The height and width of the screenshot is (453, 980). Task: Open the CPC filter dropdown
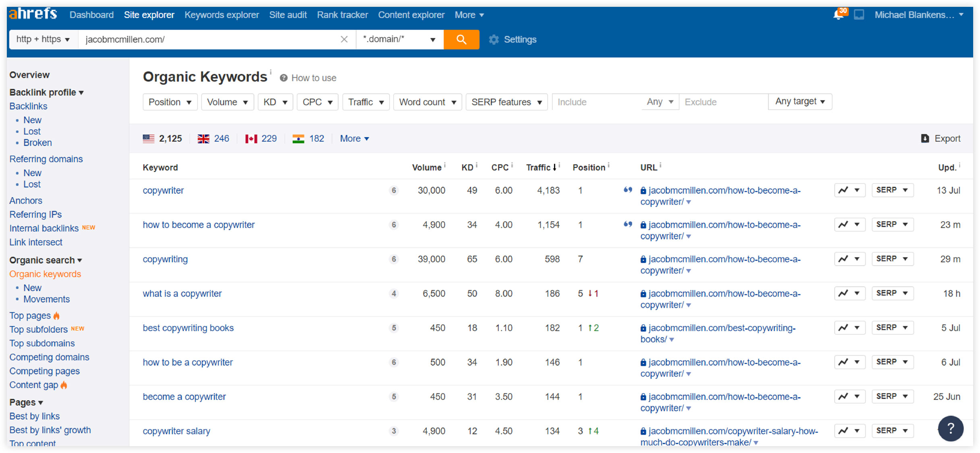pyautogui.click(x=318, y=102)
